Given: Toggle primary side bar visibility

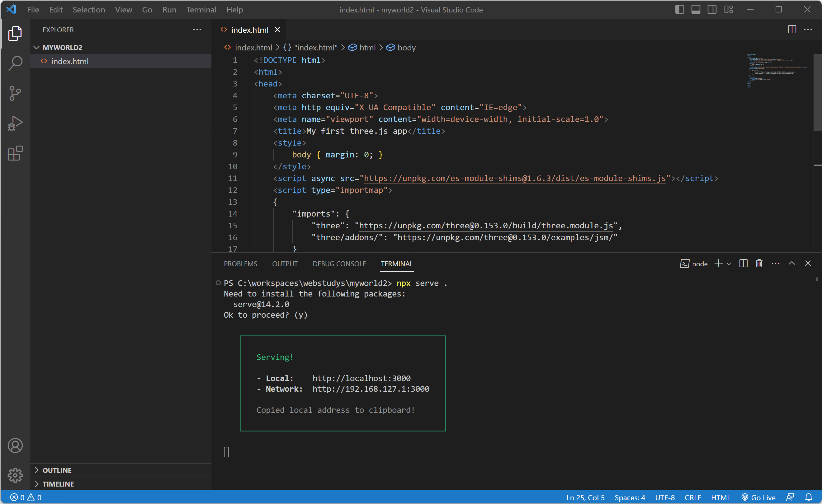Looking at the screenshot, I should click(679, 10).
